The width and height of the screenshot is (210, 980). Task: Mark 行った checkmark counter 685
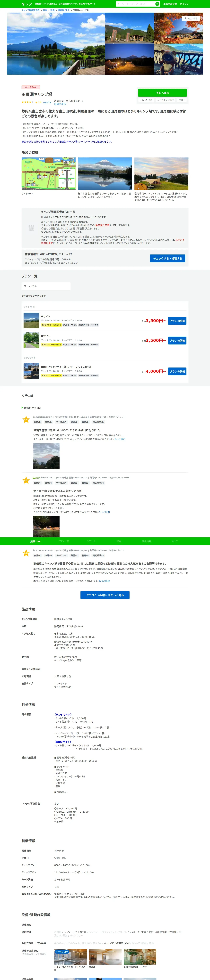click(x=146, y=100)
